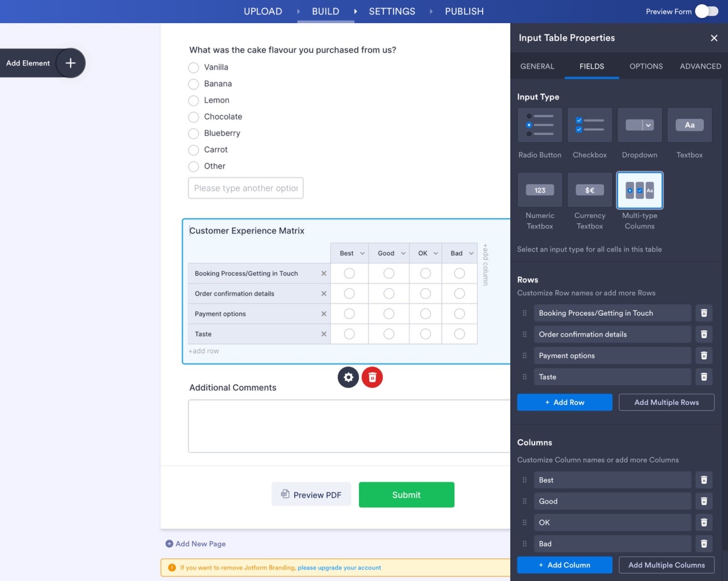
Task: Go to the PUBLISH step
Action: coord(464,11)
